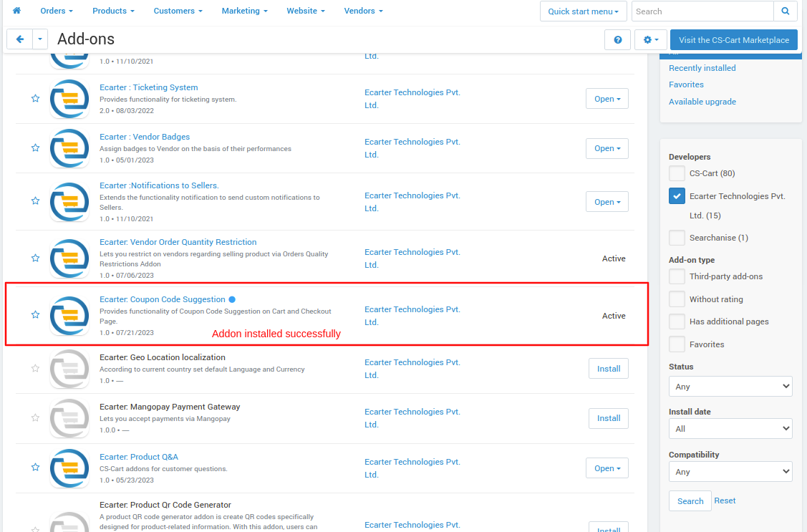This screenshot has height=532, width=807.
Task: Star the Mangopay Payment Gateway add-on
Action: point(35,417)
